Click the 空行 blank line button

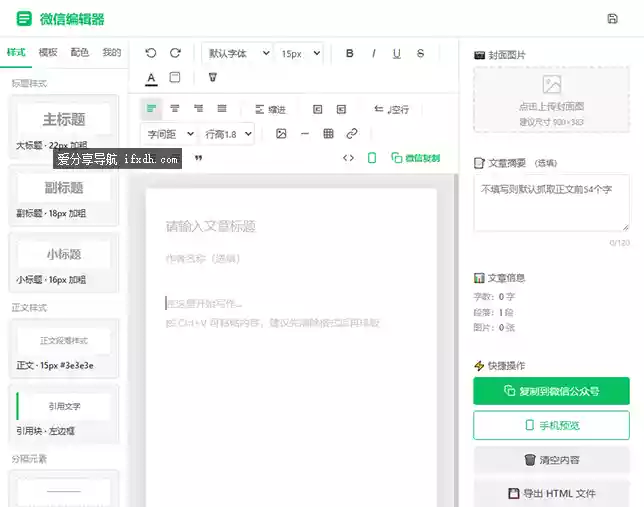coord(391,109)
